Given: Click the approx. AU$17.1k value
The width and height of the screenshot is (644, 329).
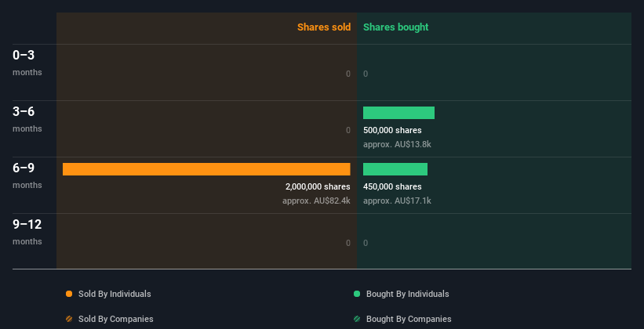Looking at the screenshot, I should point(397,201).
